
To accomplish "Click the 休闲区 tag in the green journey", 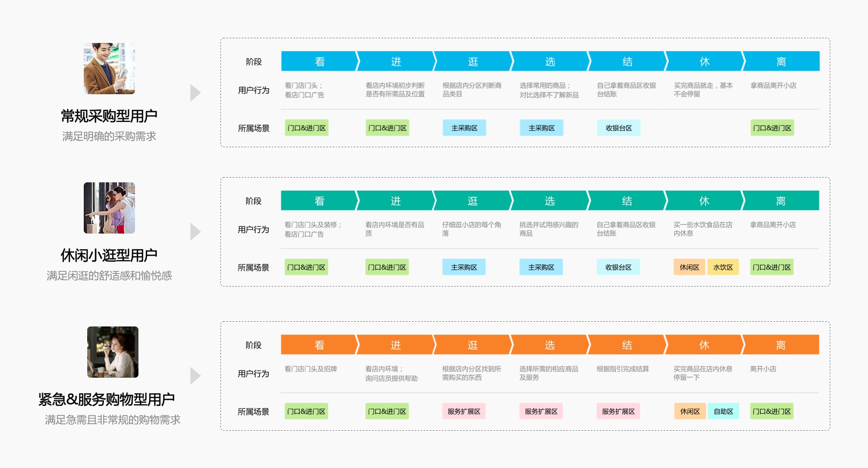I will (x=689, y=267).
